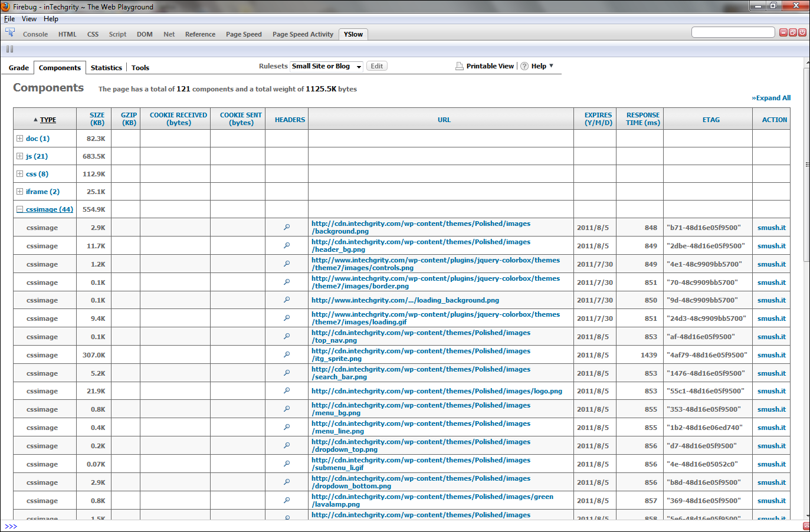
Task: Open the Rulesets Small Site or Blog dropdown
Action: (x=327, y=66)
